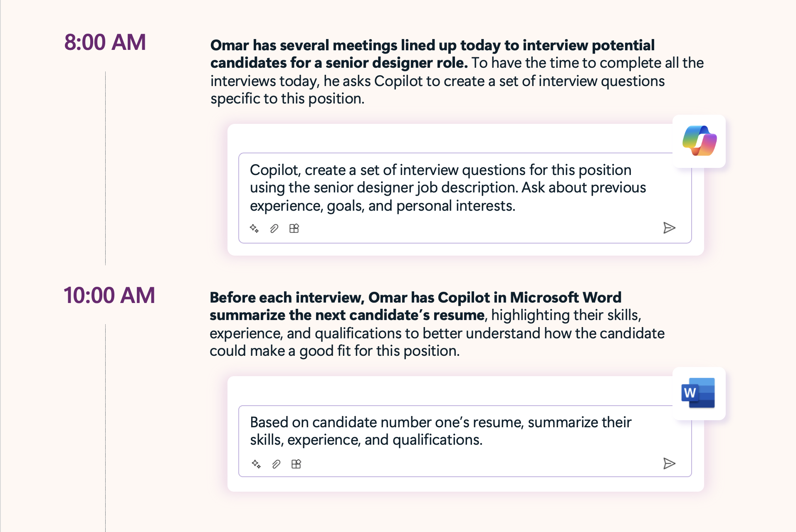The height and width of the screenshot is (532, 796).
Task: Click the paperclip attach icon in the interview questions prompt
Action: pyautogui.click(x=274, y=228)
